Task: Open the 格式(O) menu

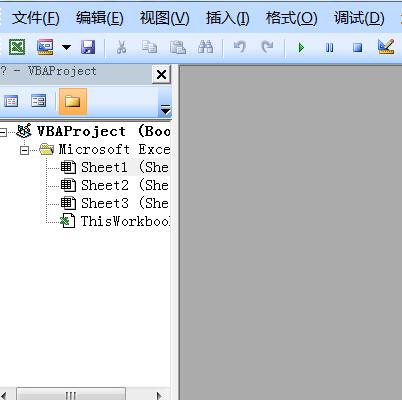Action: pos(291,18)
